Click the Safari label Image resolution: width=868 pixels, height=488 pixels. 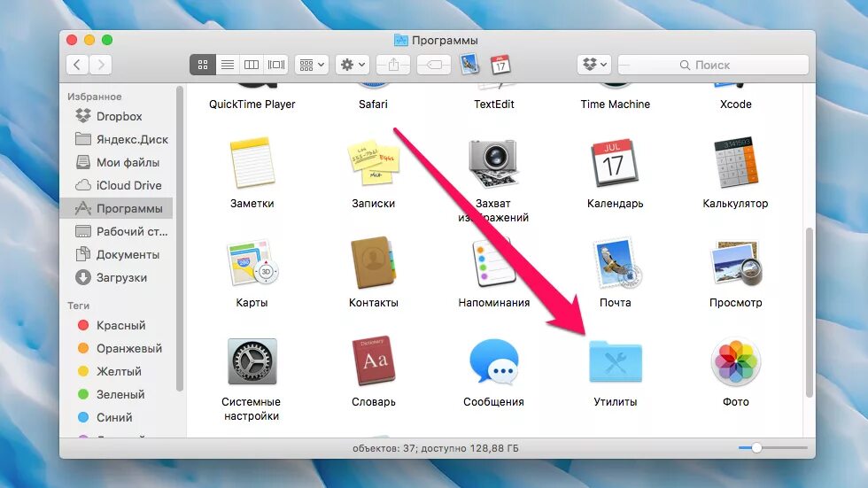click(x=373, y=104)
